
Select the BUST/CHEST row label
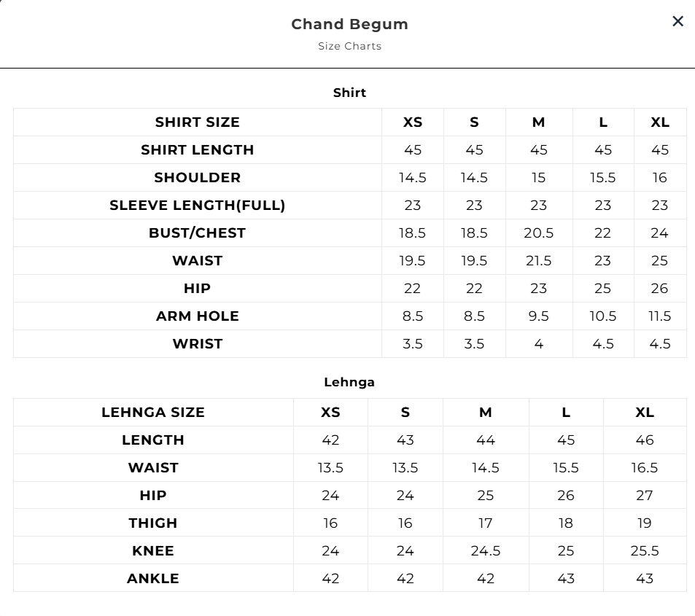pos(197,233)
